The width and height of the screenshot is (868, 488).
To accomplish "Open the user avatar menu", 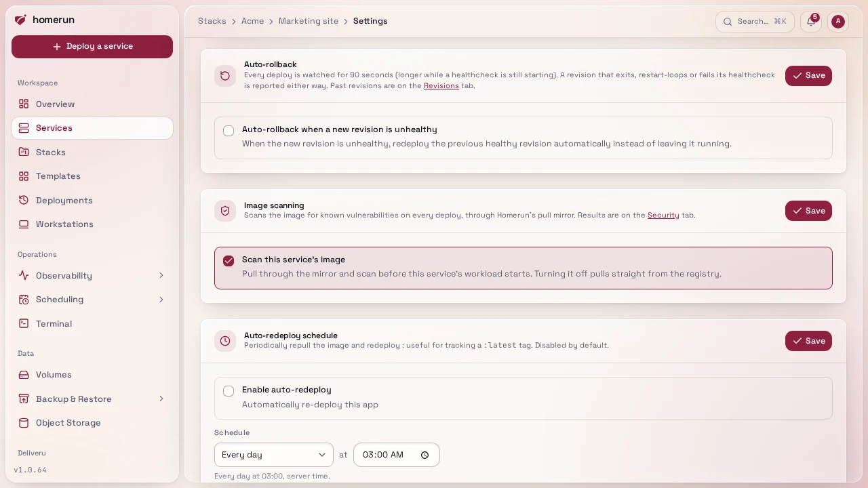I will 838,21.
